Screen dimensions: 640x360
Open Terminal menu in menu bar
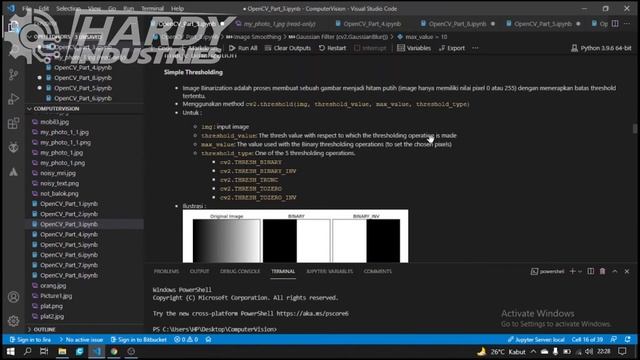pyautogui.click(x=152, y=9)
